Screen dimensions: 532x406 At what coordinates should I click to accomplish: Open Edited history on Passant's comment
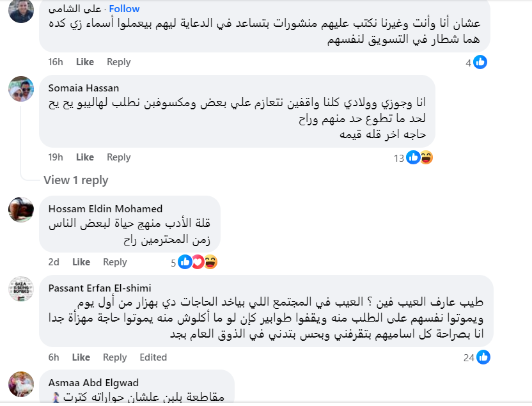153,357
